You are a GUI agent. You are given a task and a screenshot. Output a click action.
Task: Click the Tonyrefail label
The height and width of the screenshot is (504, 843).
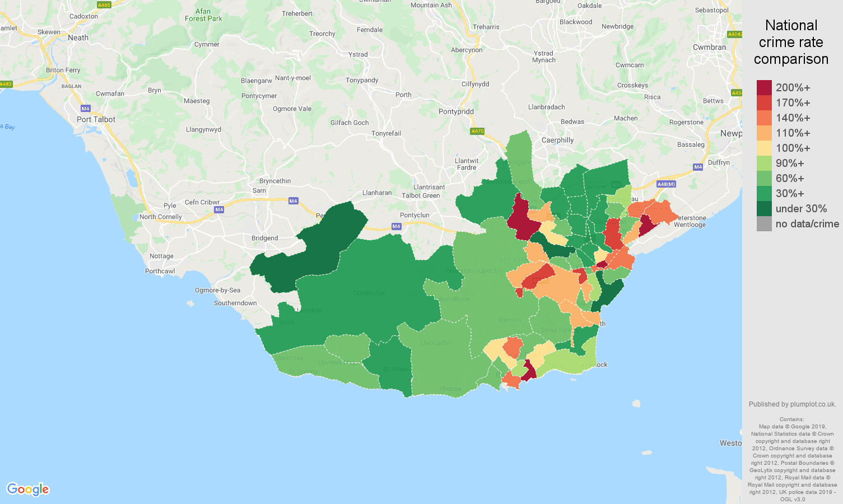[x=386, y=133]
